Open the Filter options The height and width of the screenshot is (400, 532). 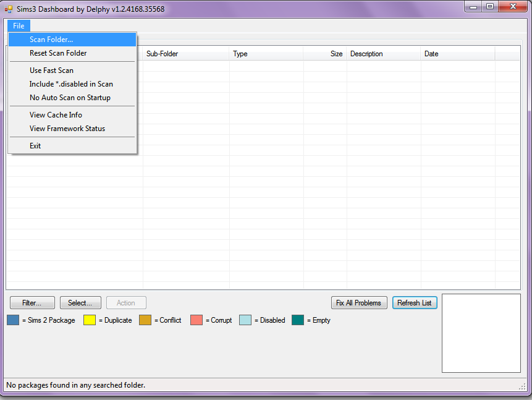(x=32, y=302)
